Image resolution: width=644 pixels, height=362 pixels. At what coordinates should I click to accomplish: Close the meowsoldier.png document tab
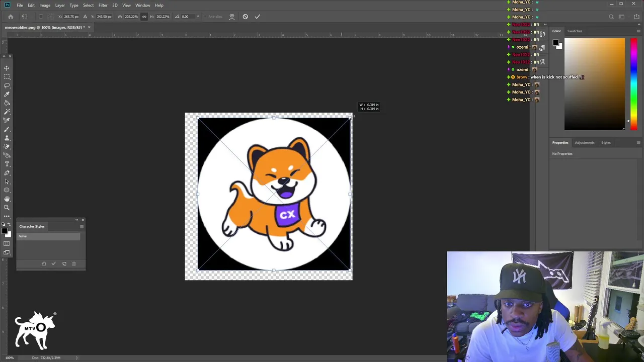point(89,27)
